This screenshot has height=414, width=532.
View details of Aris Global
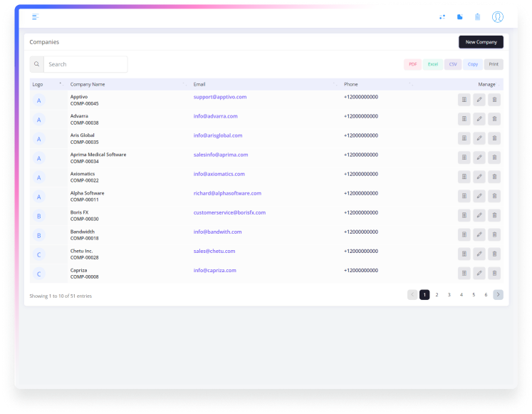(x=464, y=138)
